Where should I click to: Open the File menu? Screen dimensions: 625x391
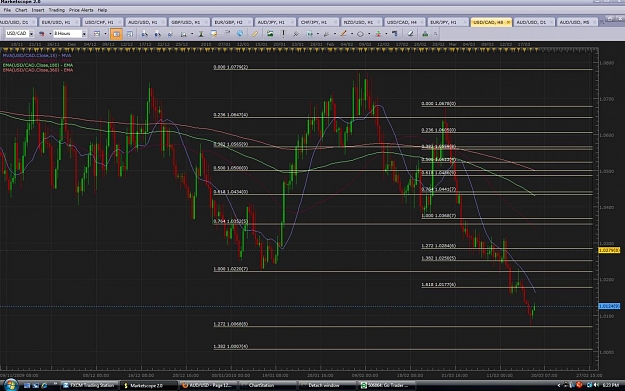pos(7,10)
